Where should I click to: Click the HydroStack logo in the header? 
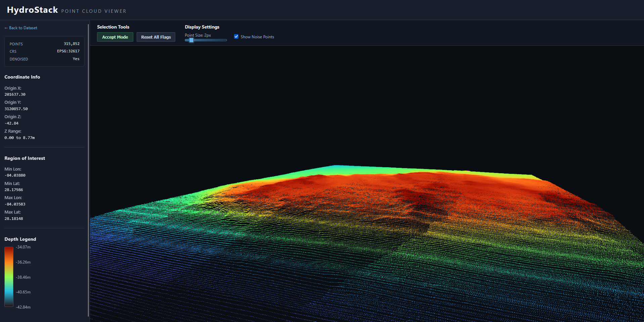32,10
